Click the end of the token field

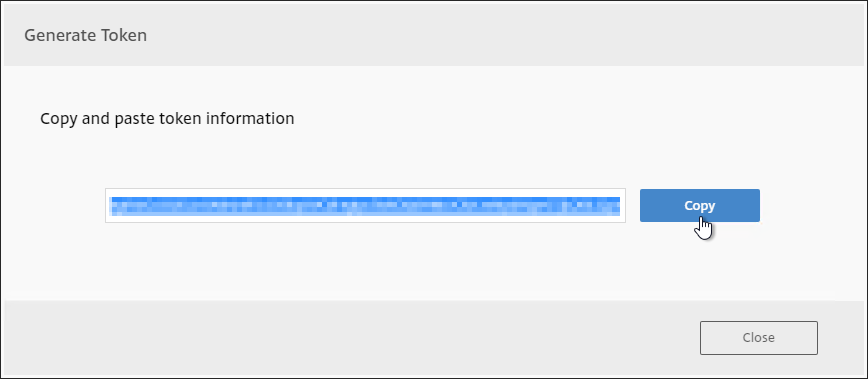pos(617,205)
